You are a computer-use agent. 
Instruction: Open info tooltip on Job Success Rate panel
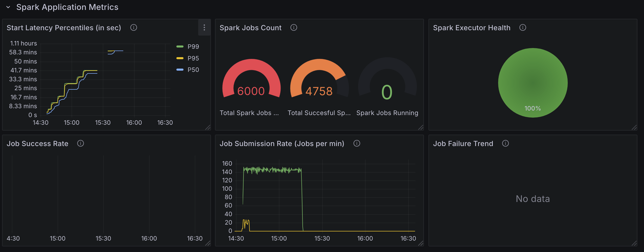(x=81, y=144)
